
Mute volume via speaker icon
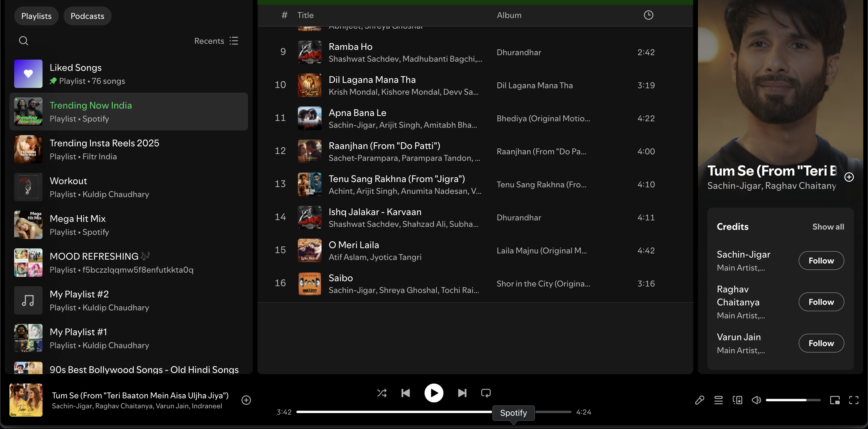coord(756,400)
